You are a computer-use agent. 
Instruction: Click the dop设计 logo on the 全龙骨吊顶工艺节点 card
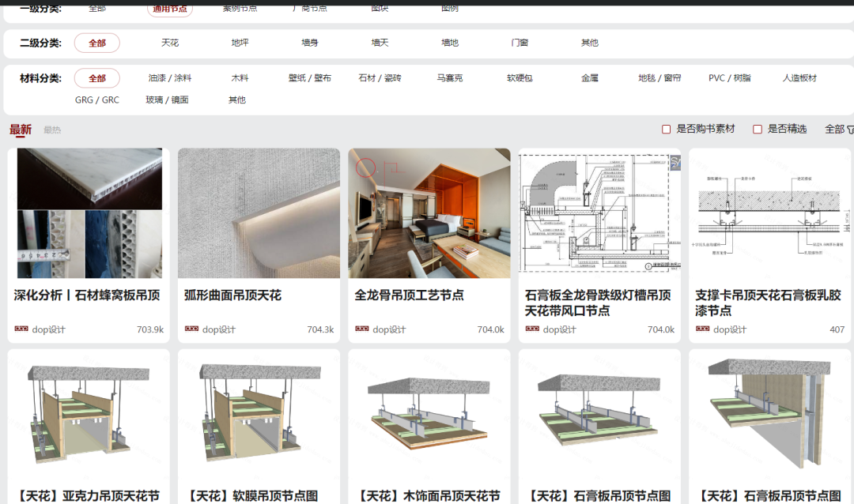pyautogui.click(x=361, y=329)
